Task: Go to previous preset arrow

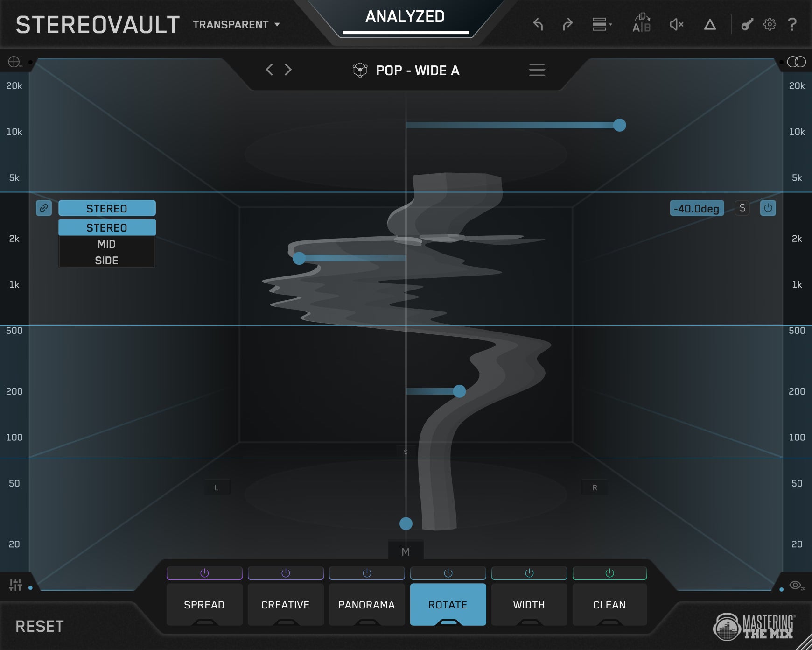Action: coord(269,70)
